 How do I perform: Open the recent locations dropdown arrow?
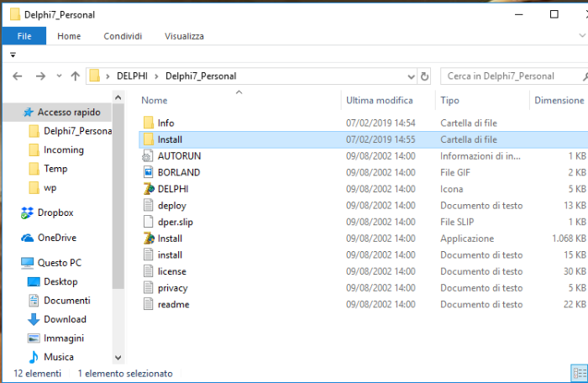coord(59,76)
